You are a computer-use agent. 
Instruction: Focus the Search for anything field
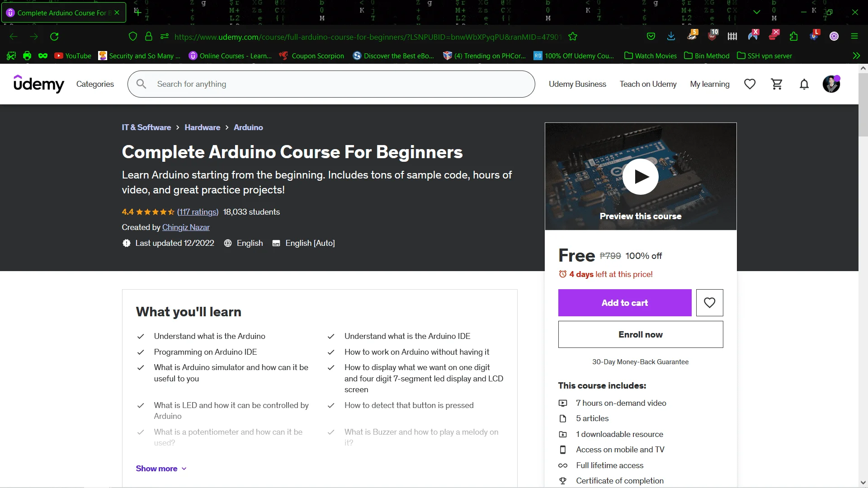tap(331, 84)
